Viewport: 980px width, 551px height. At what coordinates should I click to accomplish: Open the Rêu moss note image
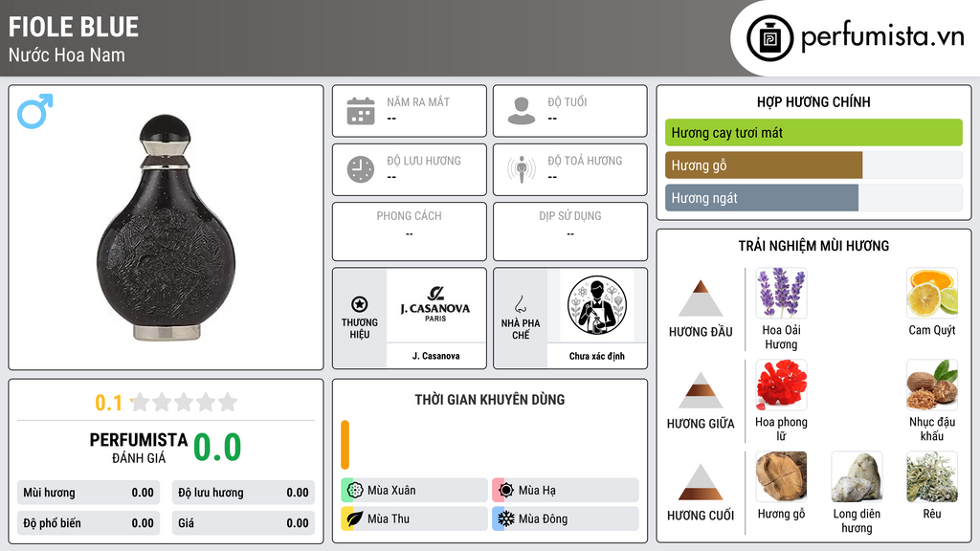pyautogui.click(x=932, y=476)
